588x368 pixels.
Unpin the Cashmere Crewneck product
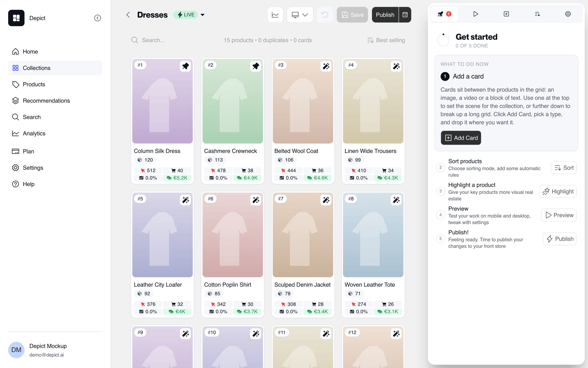pos(256,66)
